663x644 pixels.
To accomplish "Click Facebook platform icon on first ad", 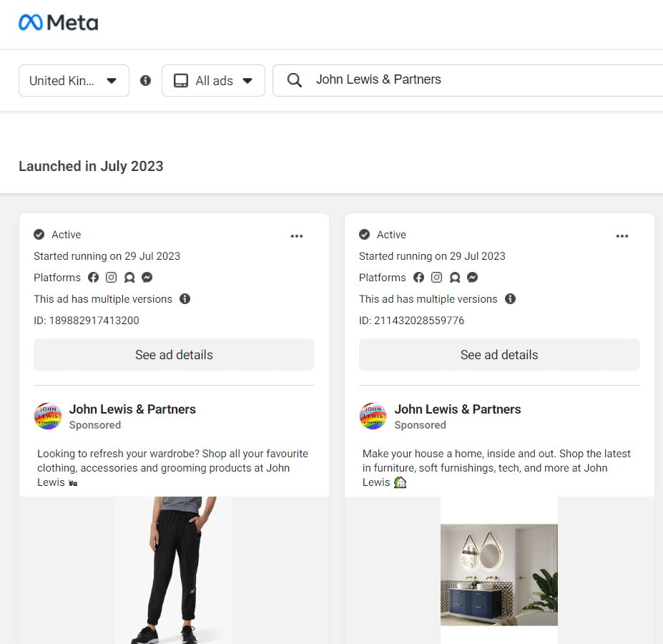I will (x=93, y=278).
